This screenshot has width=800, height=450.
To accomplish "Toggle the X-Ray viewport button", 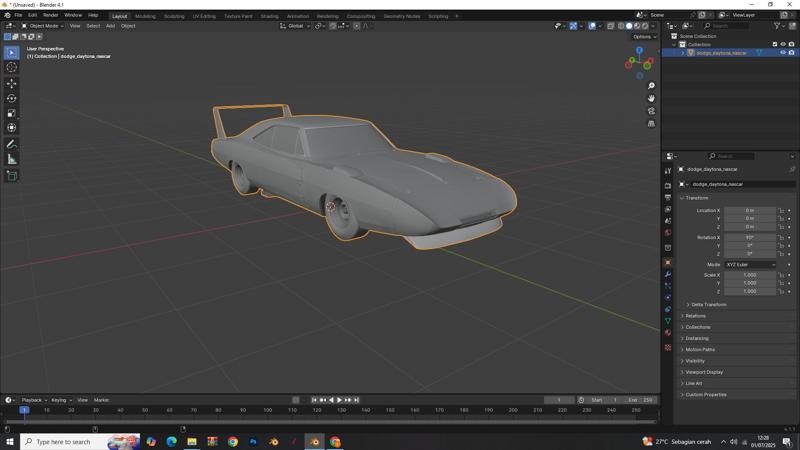I will [x=610, y=26].
